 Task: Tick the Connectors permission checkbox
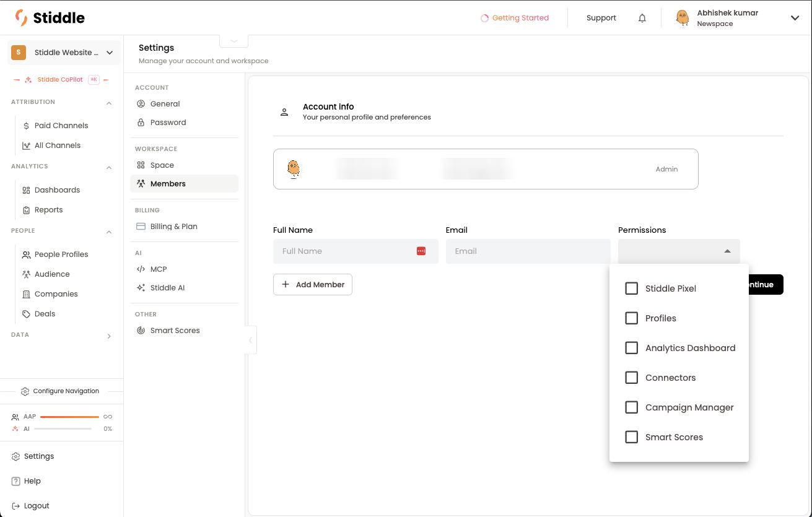[631, 378]
